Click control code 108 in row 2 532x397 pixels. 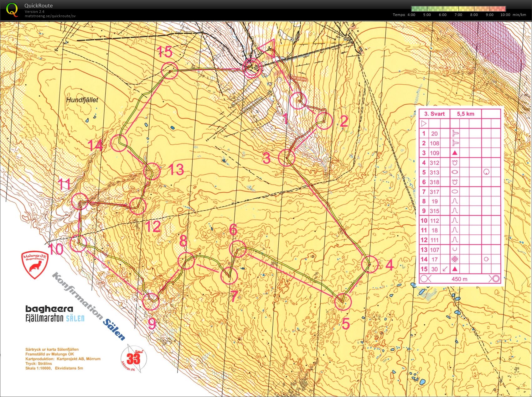[x=434, y=143]
